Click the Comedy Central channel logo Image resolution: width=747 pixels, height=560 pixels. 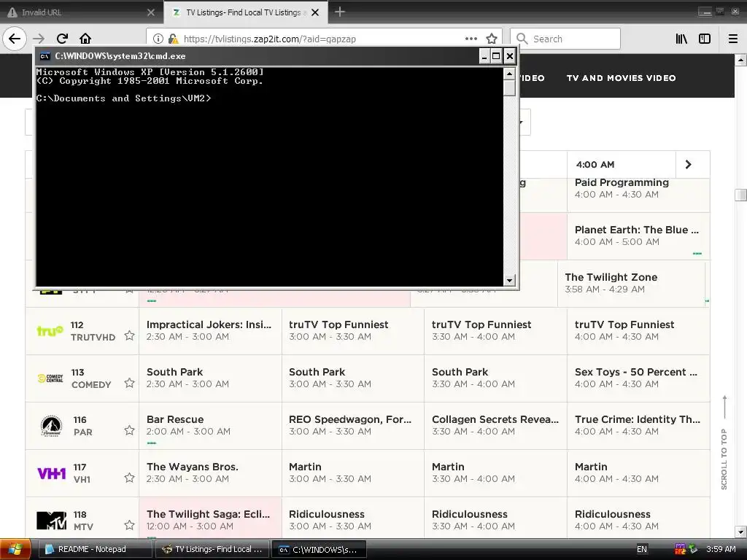click(50, 378)
